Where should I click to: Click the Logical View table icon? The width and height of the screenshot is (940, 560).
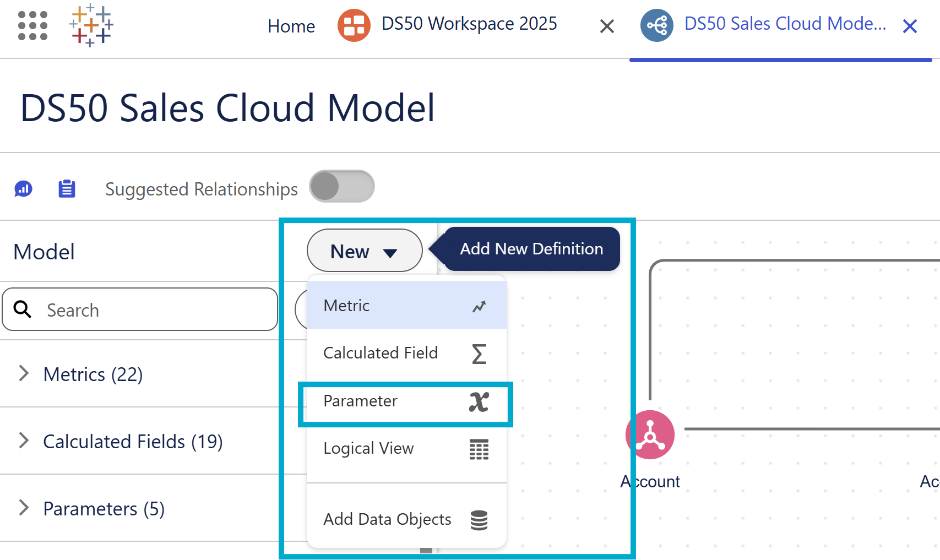[479, 449]
